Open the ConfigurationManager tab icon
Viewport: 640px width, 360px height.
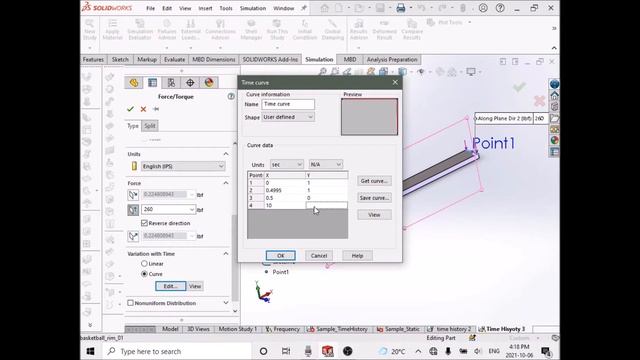(x=171, y=83)
